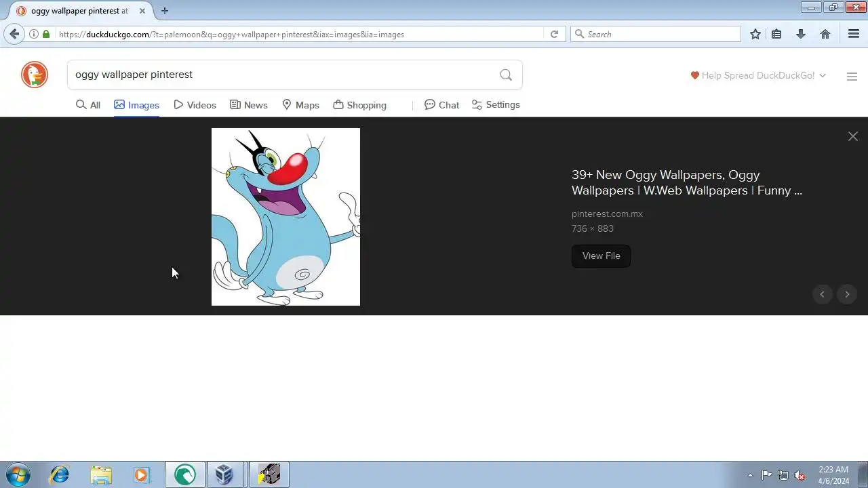This screenshot has height=488, width=868.
Task: Click the 736 × 883 dimensions text
Action: [x=592, y=229]
